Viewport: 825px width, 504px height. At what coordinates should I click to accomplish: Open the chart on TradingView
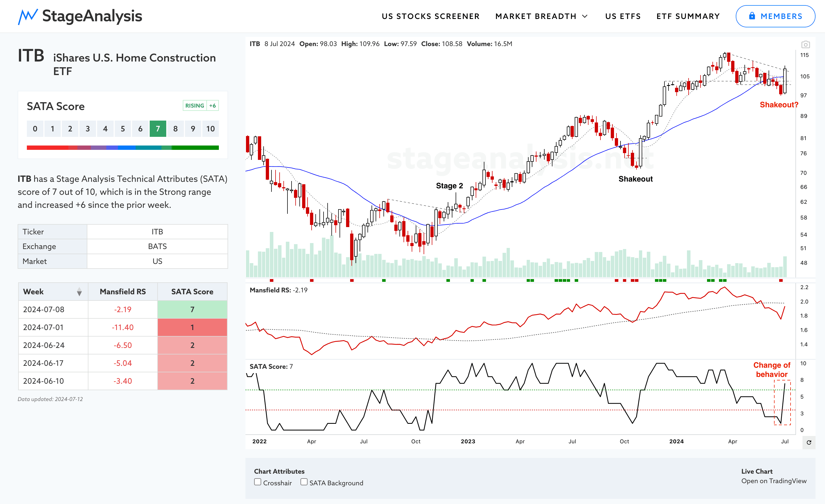[774, 481]
